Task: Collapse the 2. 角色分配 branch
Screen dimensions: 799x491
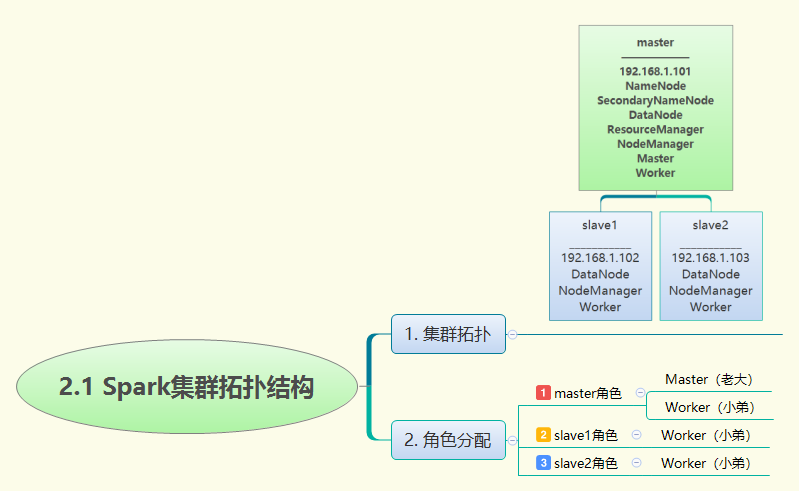Action: coord(513,441)
